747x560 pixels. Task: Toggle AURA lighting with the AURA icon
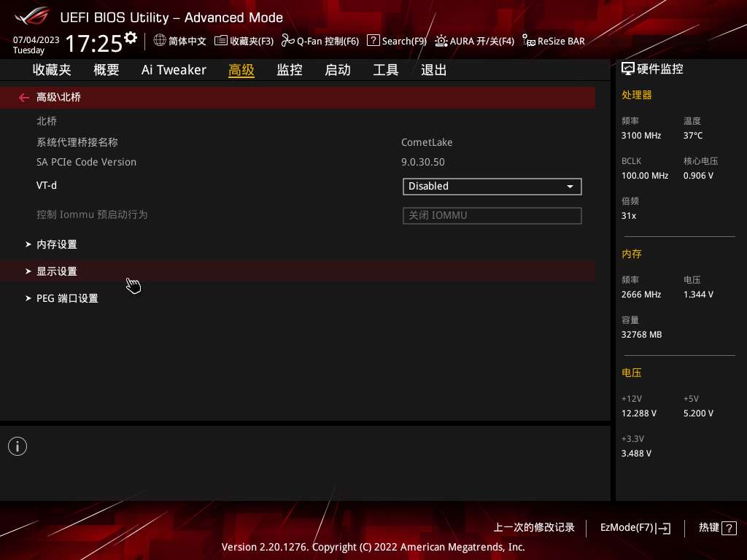pyautogui.click(x=441, y=41)
